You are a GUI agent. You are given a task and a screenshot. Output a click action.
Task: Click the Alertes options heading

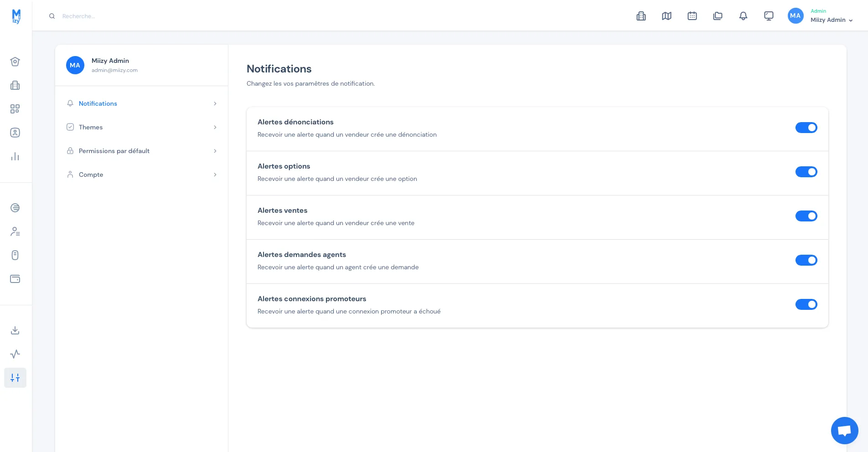coord(284,166)
